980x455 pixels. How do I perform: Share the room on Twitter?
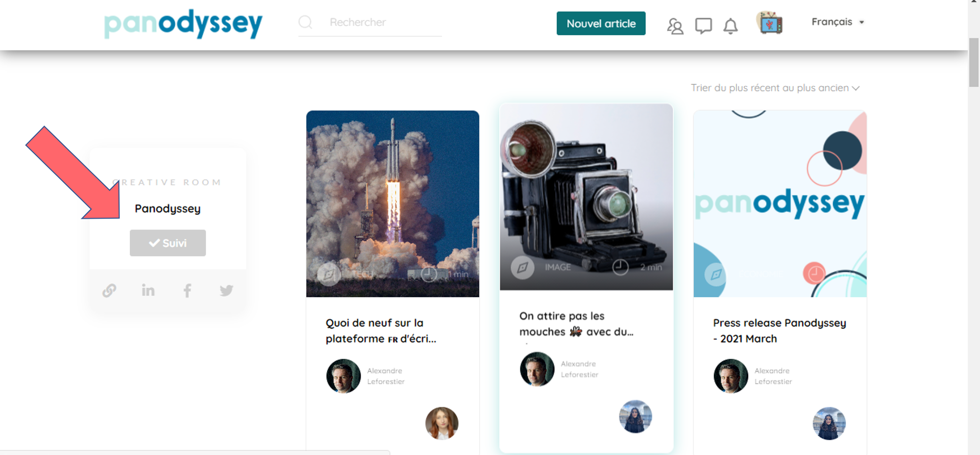tap(226, 290)
